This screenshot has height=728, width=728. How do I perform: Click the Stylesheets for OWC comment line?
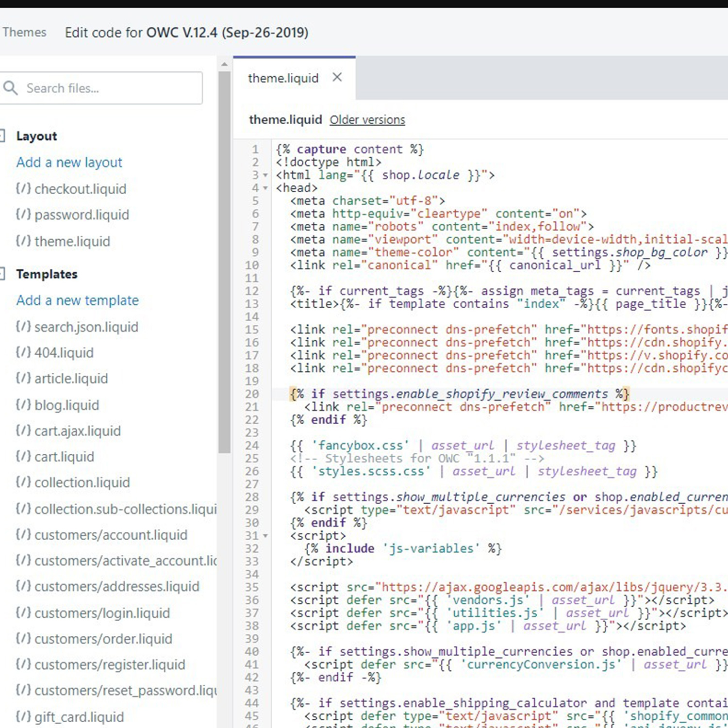point(417,459)
